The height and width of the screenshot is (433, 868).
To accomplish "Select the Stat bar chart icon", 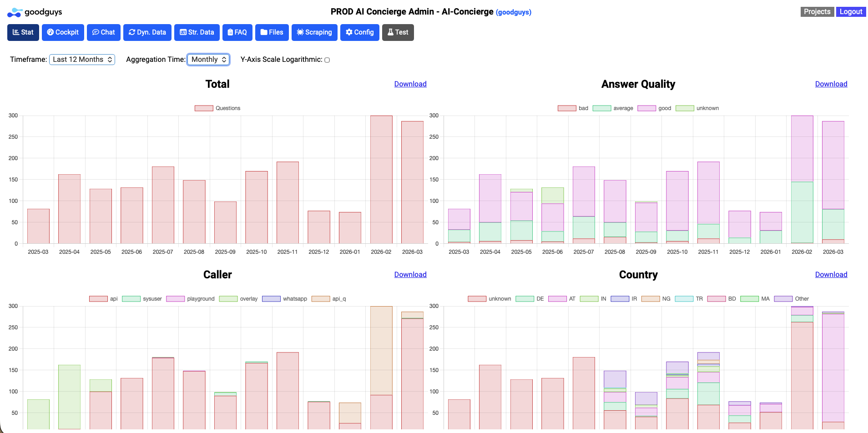I will 16,32.
